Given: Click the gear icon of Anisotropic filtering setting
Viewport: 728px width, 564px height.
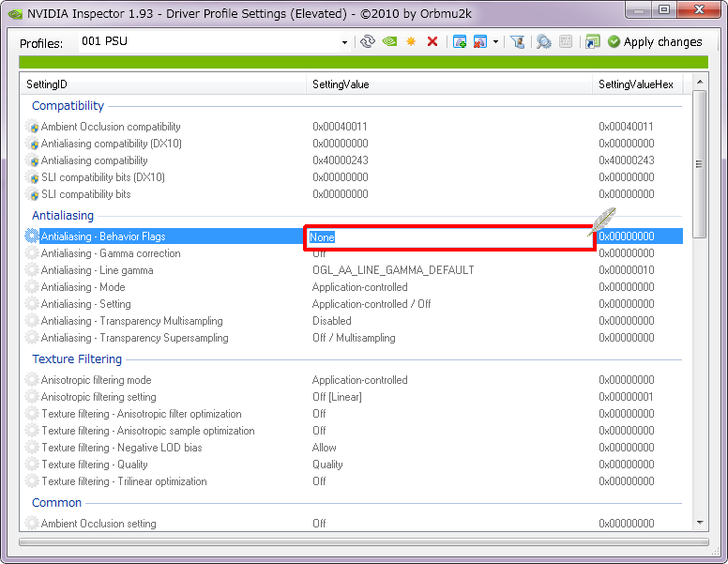Looking at the screenshot, I should 32,397.
